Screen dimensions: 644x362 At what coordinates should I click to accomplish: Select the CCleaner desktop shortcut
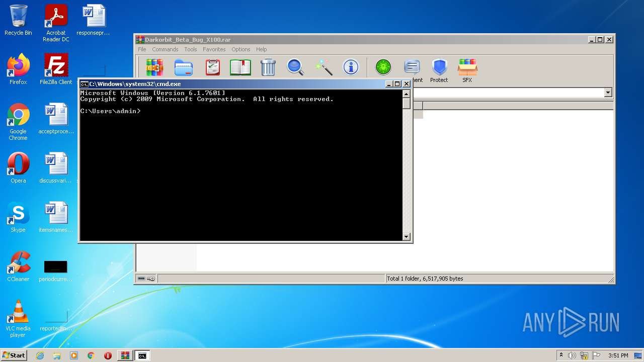pyautogui.click(x=18, y=266)
